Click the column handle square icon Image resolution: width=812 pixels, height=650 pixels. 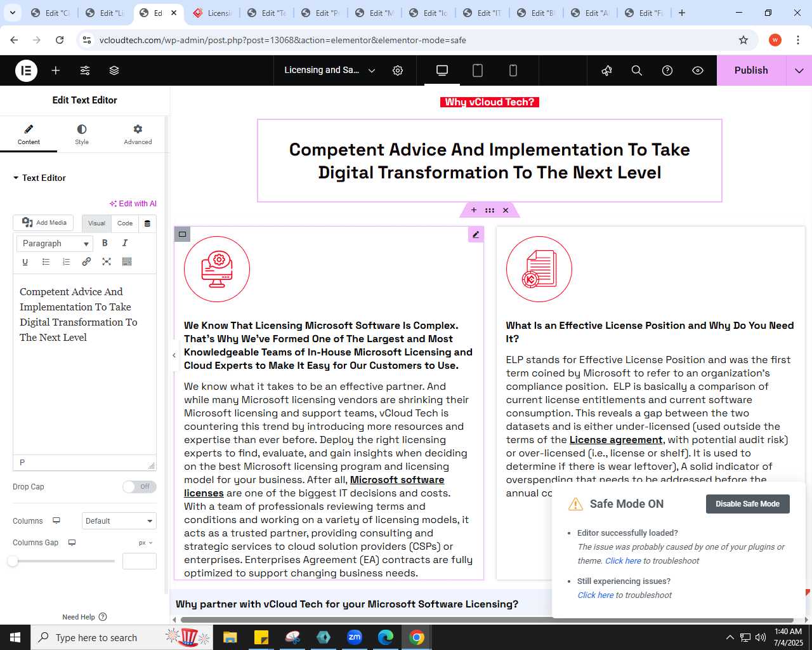(x=182, y=234)
